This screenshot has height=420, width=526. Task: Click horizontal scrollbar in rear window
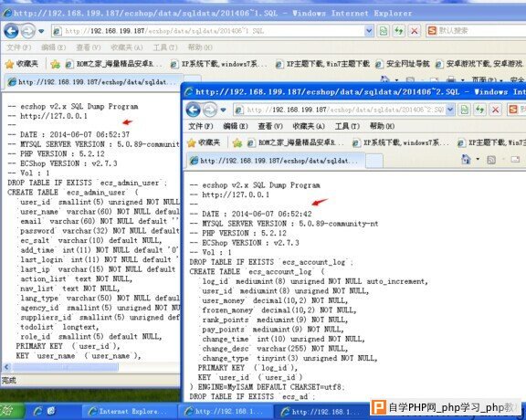(66, 367)
